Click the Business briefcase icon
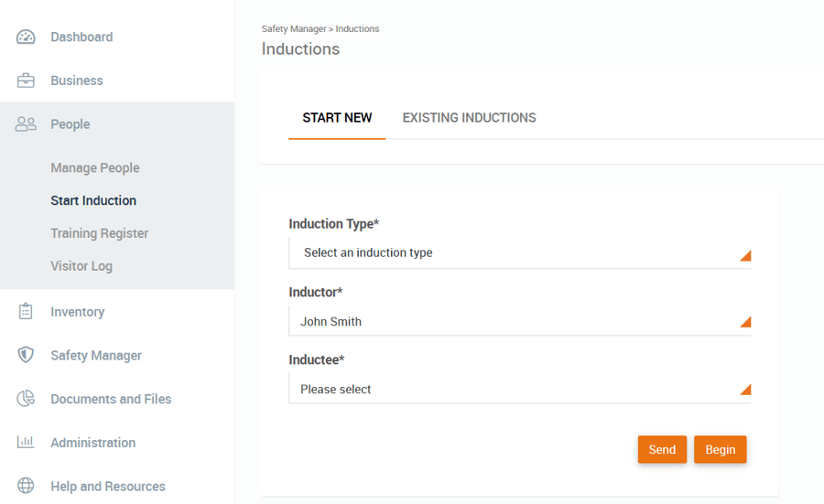 (26, 80)
